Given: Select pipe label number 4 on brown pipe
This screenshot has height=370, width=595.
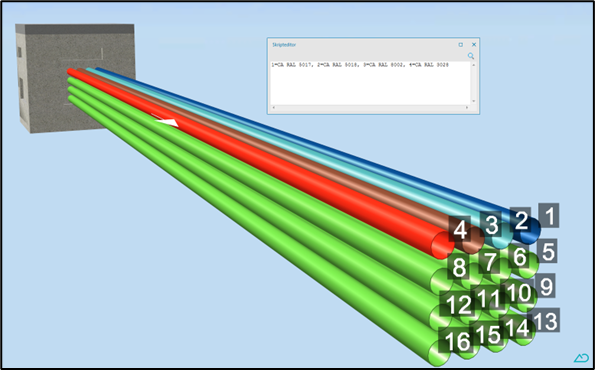Looking at the screenshot, I should tap(460, 229).
